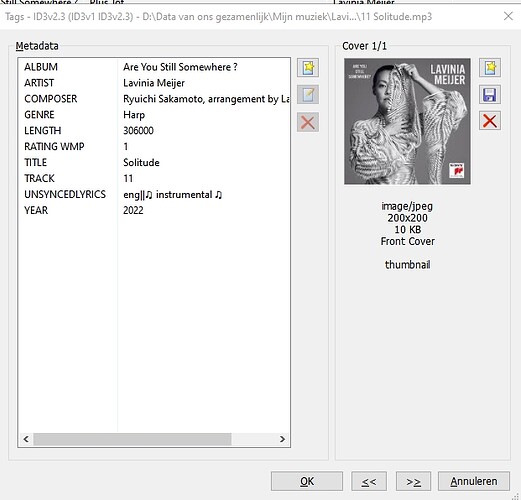This screenshot has width=521, height=500.
Task: Confirm changes with OK button
Action: coord(307,481)
